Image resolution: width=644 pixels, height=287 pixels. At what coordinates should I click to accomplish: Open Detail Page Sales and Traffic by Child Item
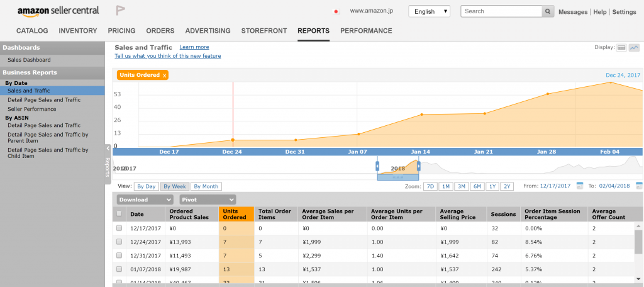[48, 153]
